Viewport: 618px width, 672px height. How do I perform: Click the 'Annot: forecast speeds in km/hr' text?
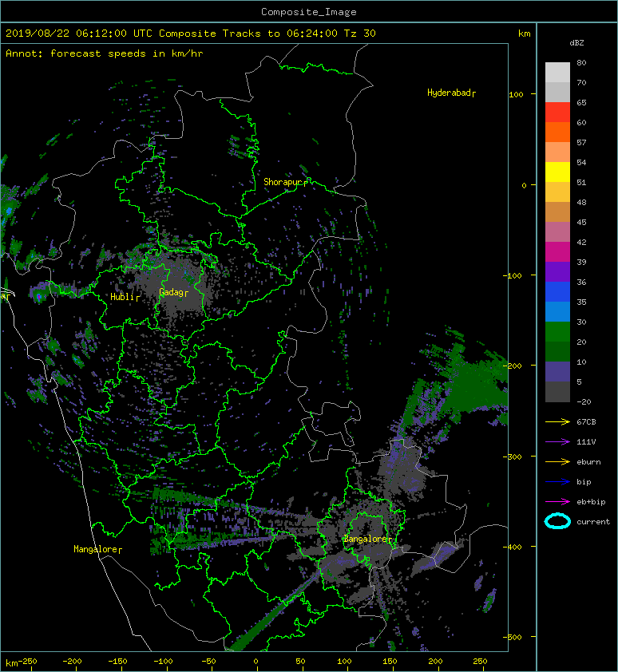(x=105, y=53)
